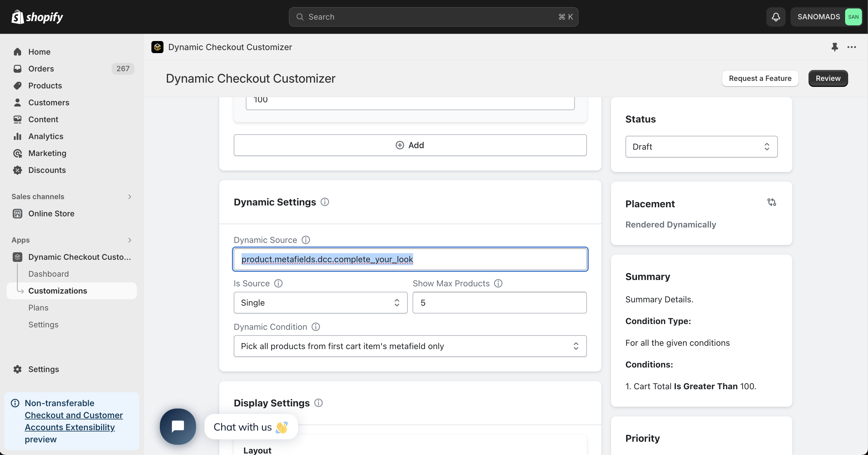Open Customers in sidebar
Image resolution: width=868 pixels, height=455 pixels.
click(x=72, y=103)
